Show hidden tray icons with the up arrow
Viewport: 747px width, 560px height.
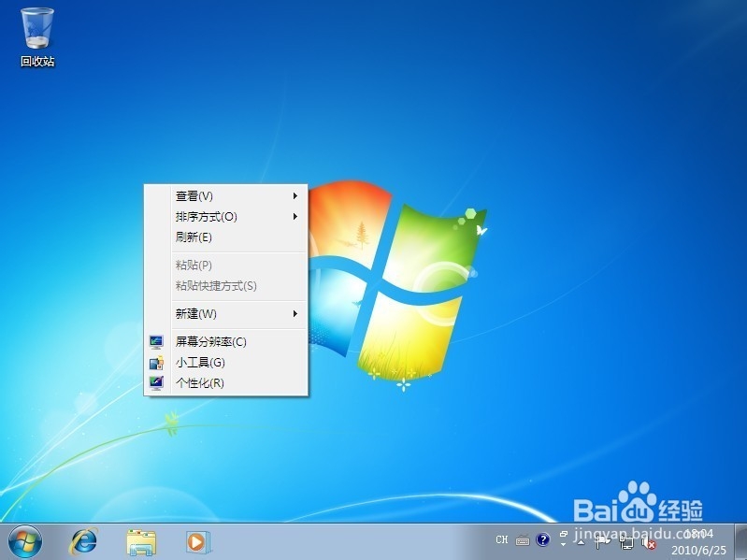coord(581,541)
